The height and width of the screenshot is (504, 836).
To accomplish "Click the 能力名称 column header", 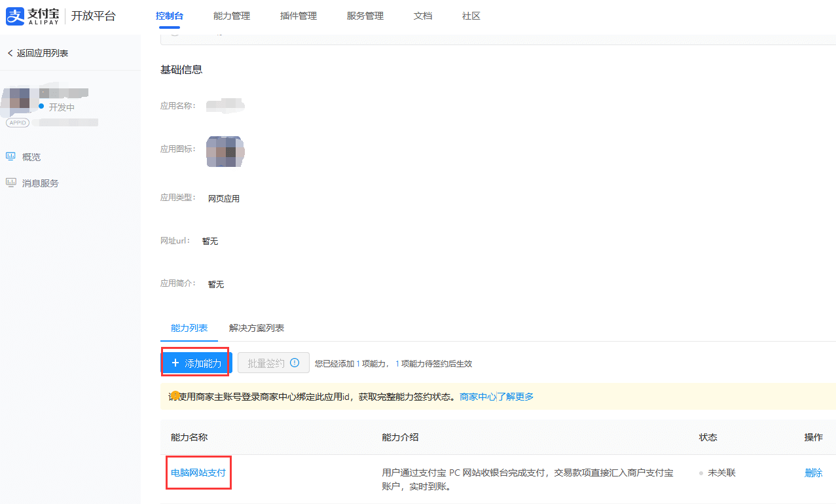I will (x=189, y=437).
